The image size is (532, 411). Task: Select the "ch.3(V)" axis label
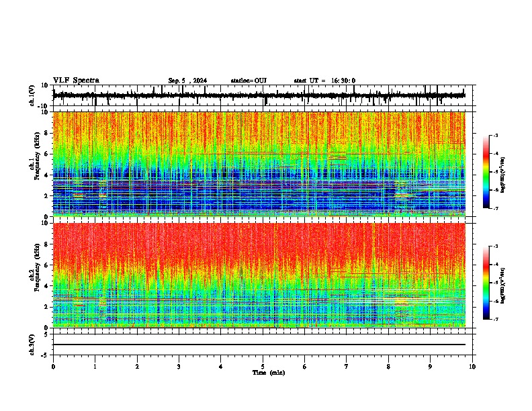pyautogui.click(x=32, y=345)
